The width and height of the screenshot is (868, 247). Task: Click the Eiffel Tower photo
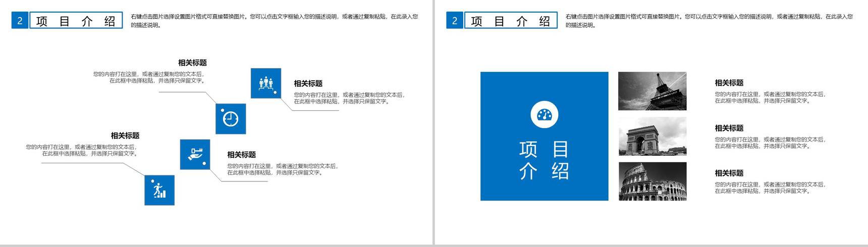652,91
